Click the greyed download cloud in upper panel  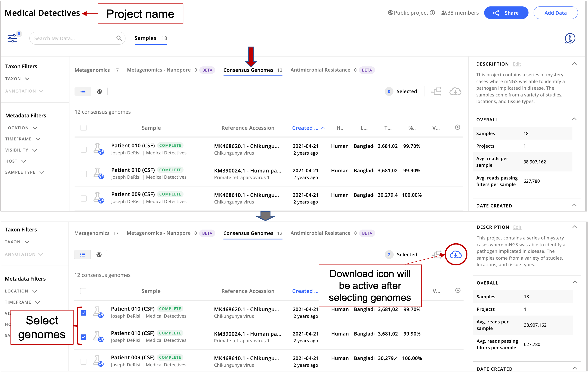[455, 91]
